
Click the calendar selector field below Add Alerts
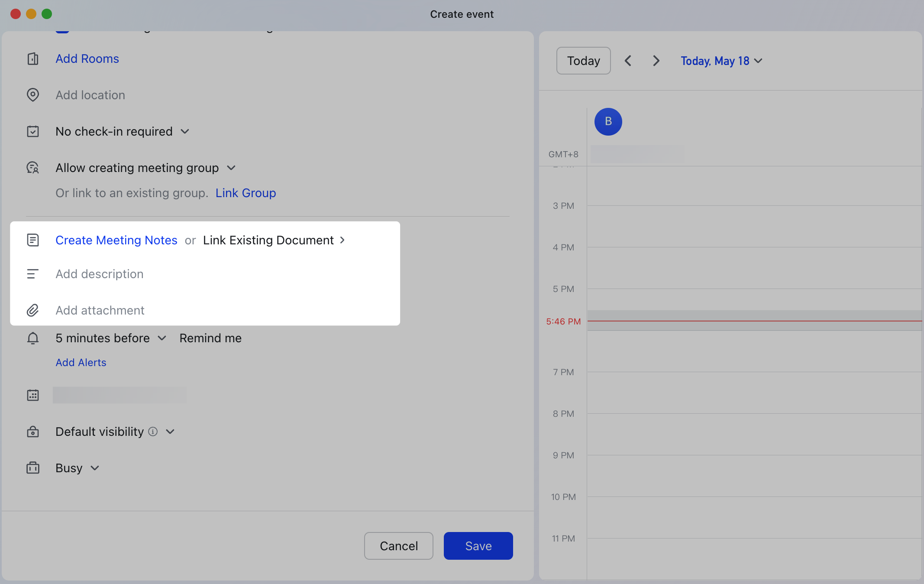pos(120,395)
